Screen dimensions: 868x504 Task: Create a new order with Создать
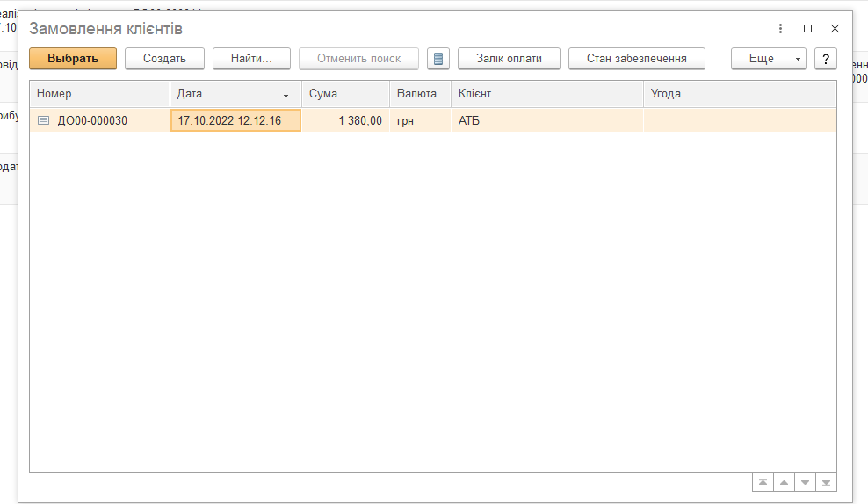164,59
